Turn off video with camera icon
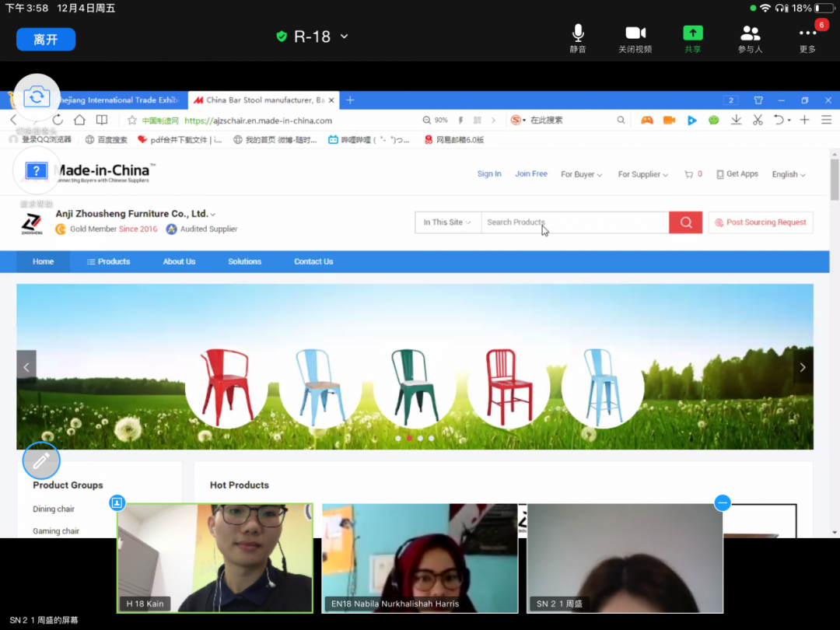This screenshot has height=630, width=840. pyautogui.click(x=635, y=39)
